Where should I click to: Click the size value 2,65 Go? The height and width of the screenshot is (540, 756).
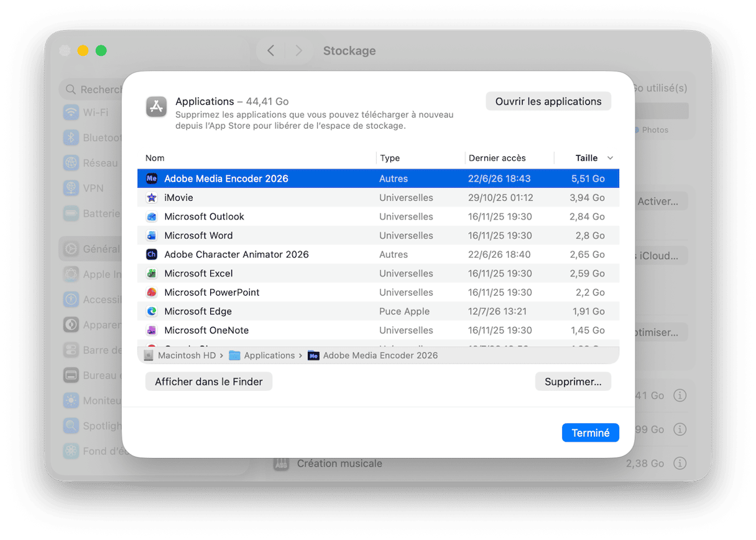point(588,255)
